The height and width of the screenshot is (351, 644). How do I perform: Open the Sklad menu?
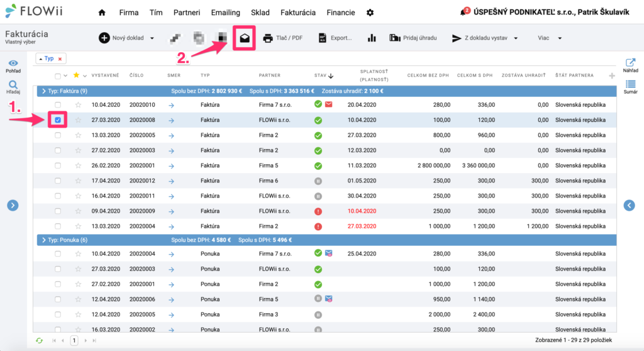tap(260, 13)
